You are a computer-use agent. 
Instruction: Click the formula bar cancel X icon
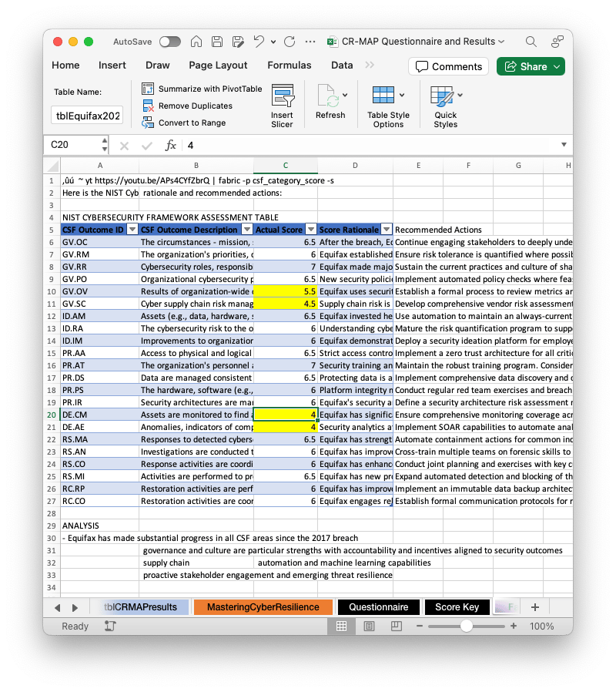(x=124, y=146)
